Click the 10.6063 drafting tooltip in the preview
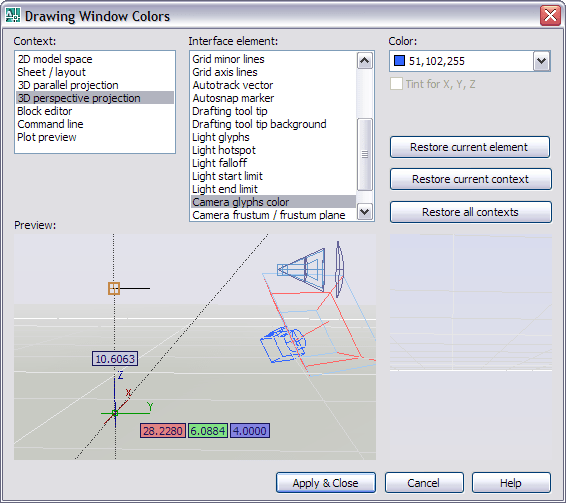Screen dimensions: 566x503 (115, 359)
